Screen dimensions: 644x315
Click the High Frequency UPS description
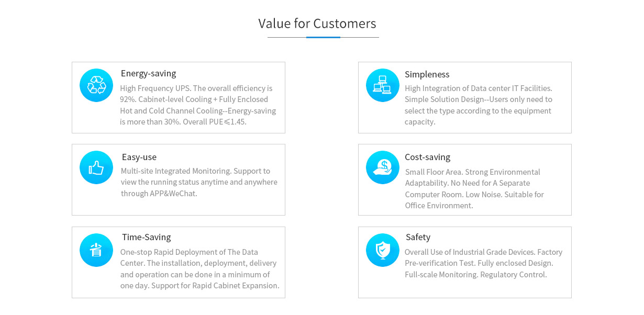(198, 105)
